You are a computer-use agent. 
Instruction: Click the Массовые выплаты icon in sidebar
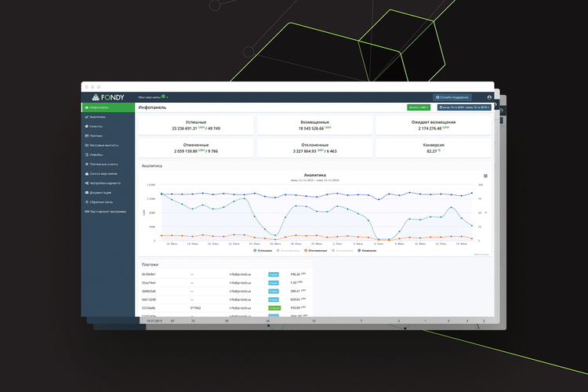tap(86, 145)
